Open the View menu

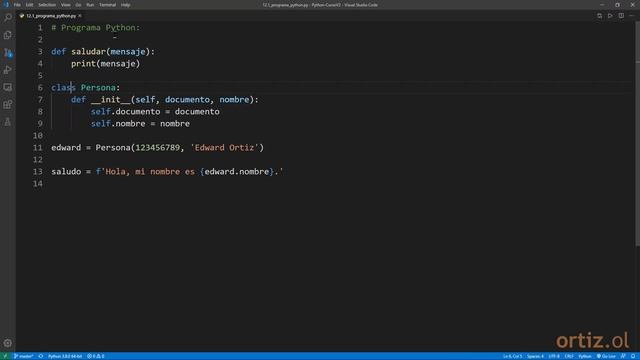pos(66,5)
